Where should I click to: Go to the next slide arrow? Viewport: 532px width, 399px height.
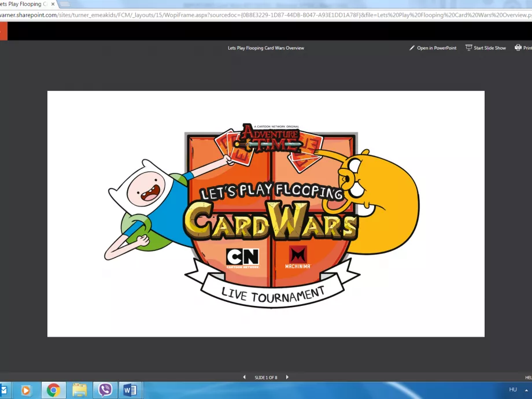287,377
